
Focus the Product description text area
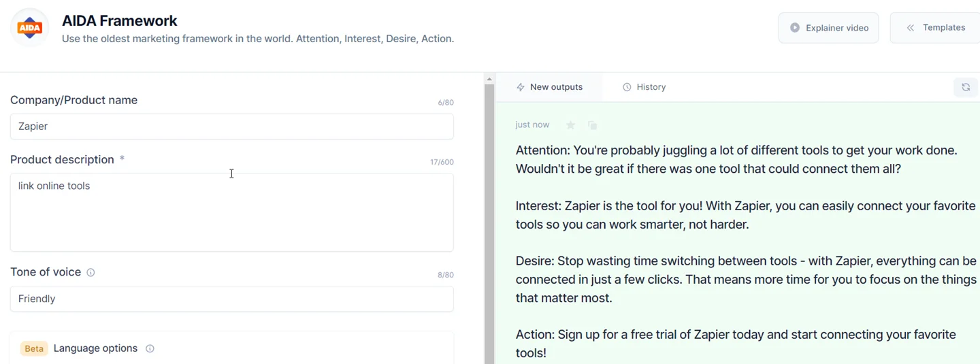click(x=231, y=212)
